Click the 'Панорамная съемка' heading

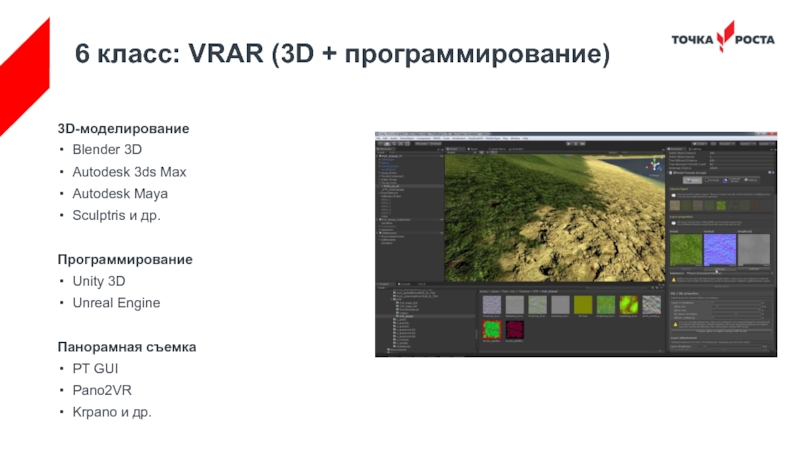[127, 347]
